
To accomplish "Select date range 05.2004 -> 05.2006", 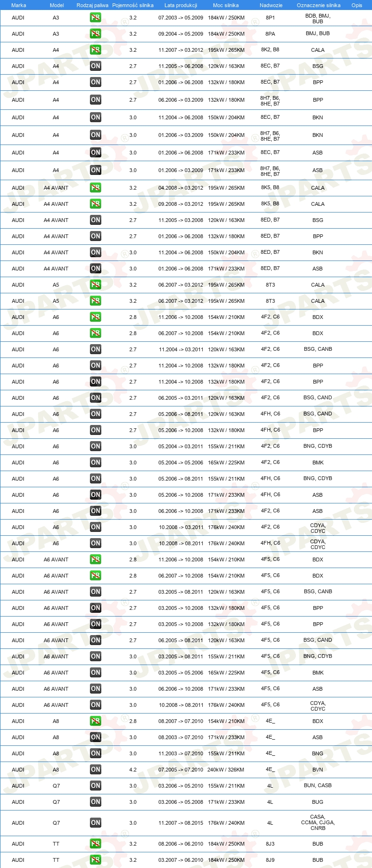I will [x=181, y=463].
